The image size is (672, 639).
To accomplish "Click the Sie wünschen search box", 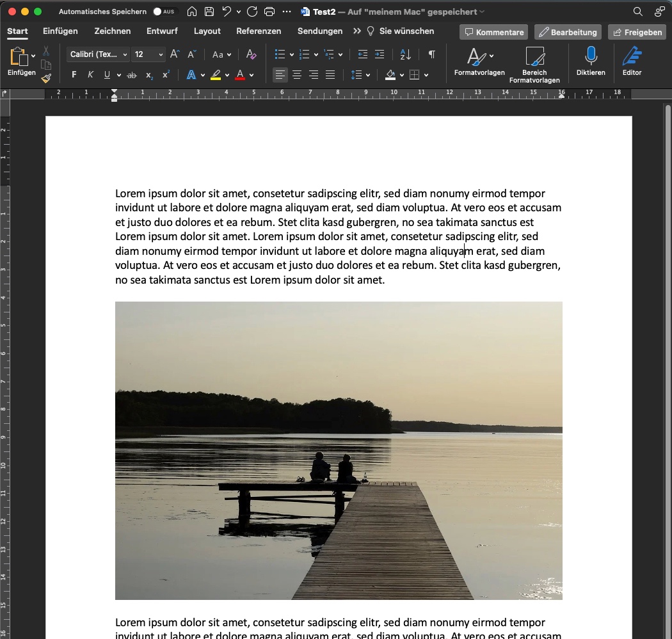I will [x=401, y=31].
